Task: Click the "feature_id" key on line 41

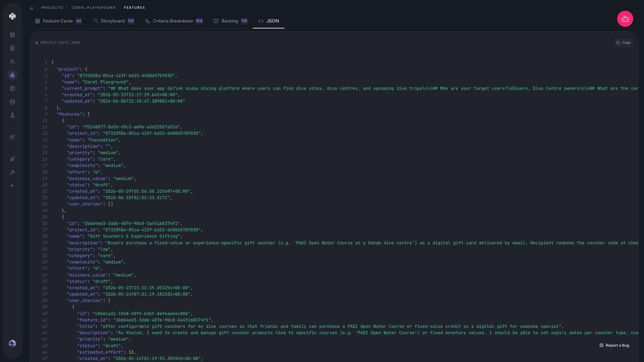Action: tap(93, 320)
